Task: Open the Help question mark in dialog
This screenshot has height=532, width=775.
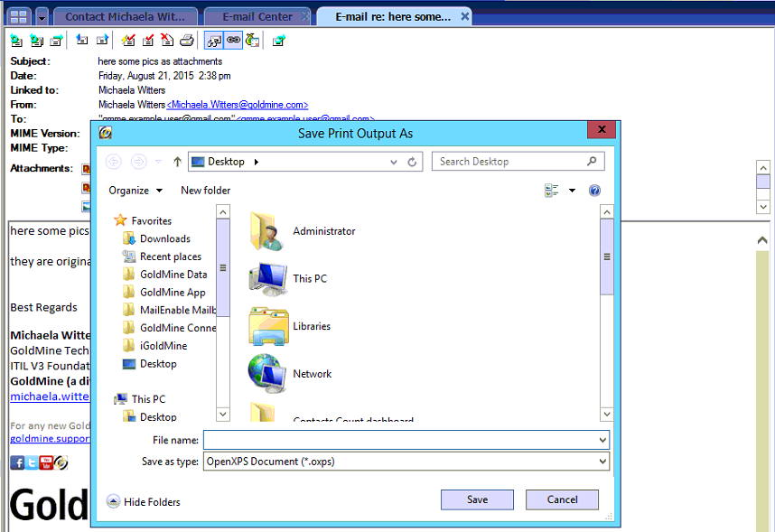Action: tap(594, 191)
